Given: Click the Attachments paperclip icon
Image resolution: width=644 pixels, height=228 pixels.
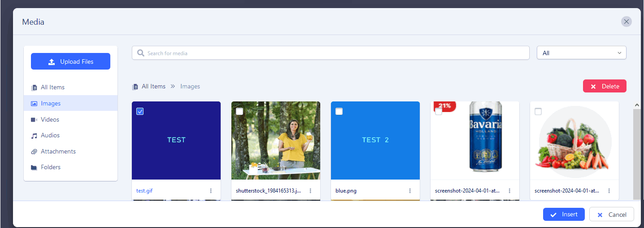Looking at the screenshot, I should pyautogui.click(x=34, y=152).
